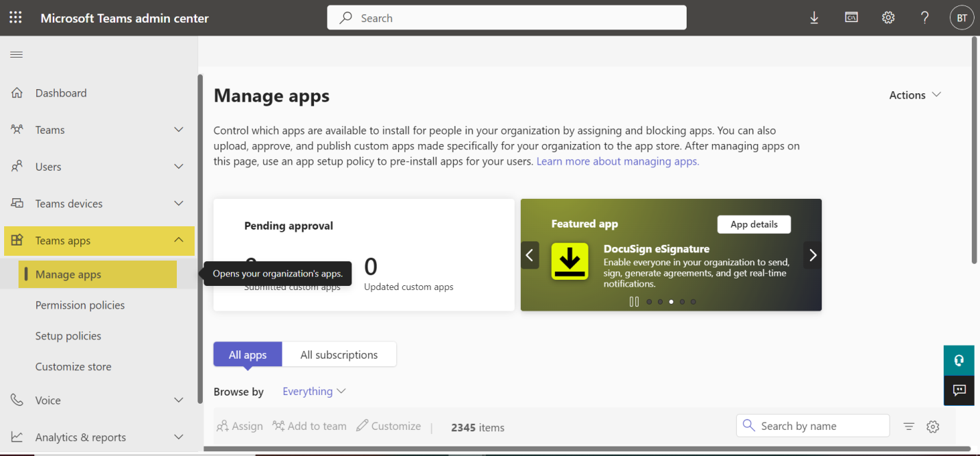Click the 2345 items count

tap(478, 427)
